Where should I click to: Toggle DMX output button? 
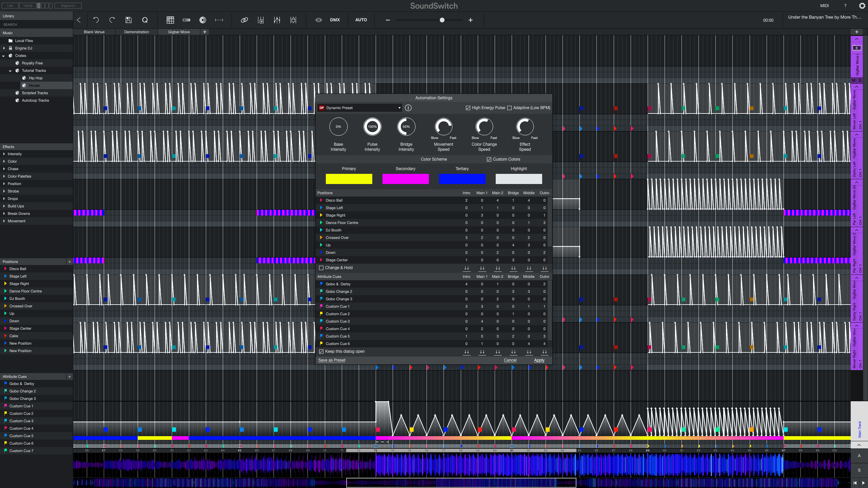(x=335, y=20)
